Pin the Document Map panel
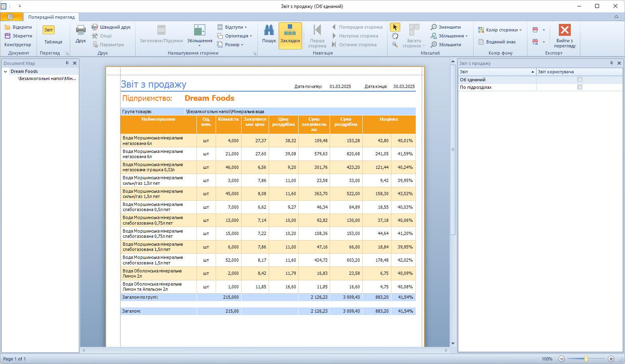Viewport: 625px width, 364px height. coord(67,63)
